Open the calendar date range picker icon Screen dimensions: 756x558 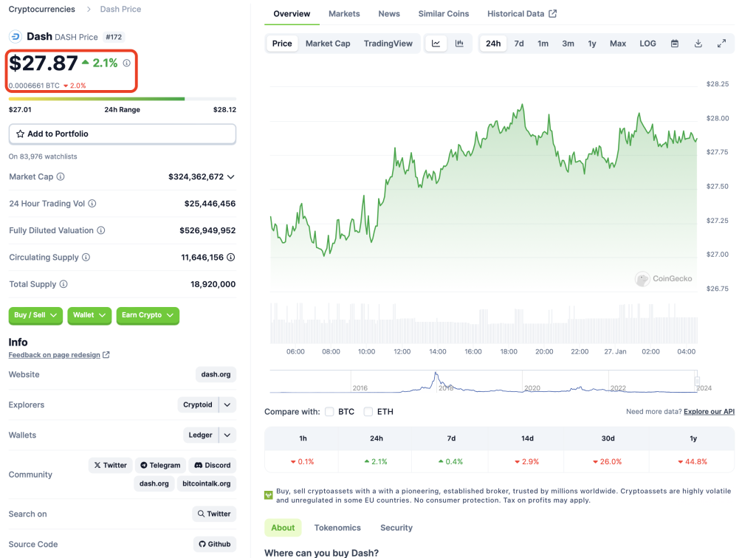point(675,44)
